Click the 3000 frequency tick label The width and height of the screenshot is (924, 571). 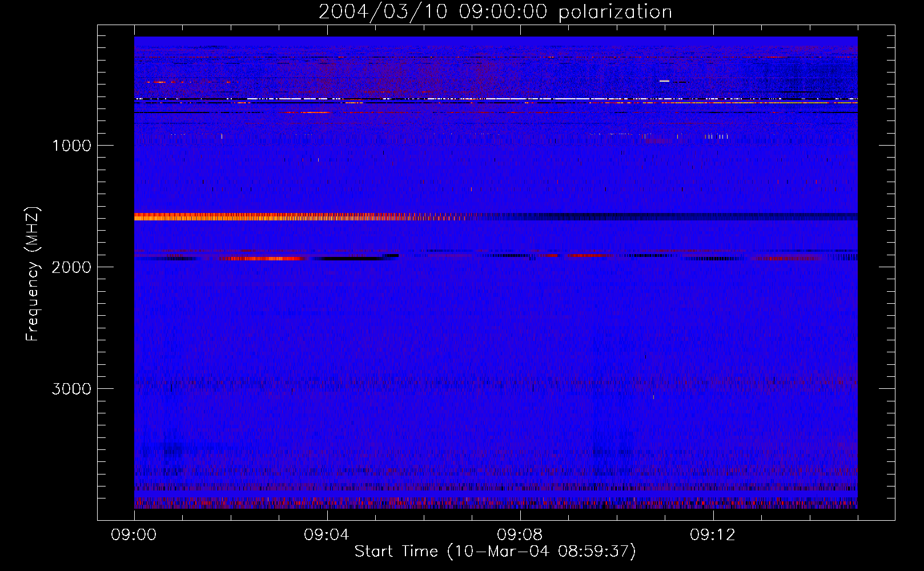[x=71, y=389]
